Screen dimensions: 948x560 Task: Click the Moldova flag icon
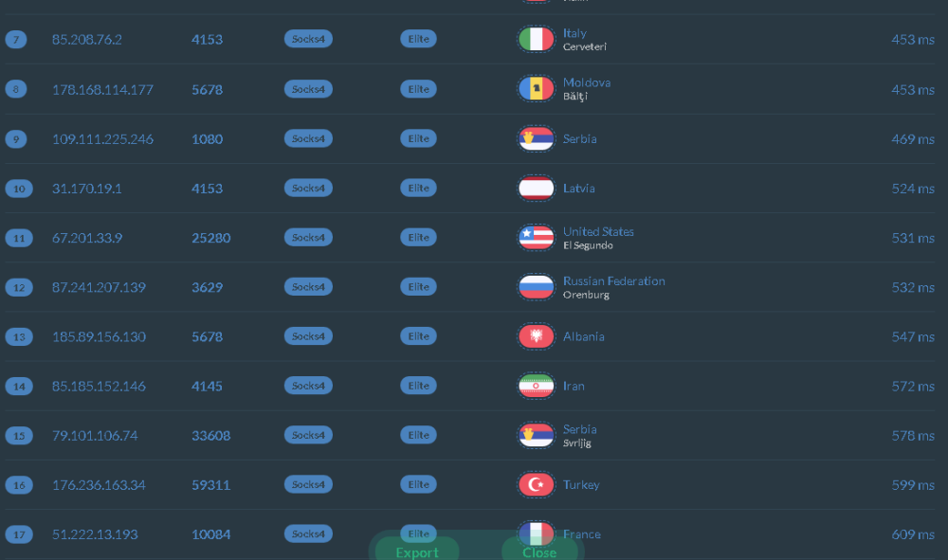click(x=536, y=89)
